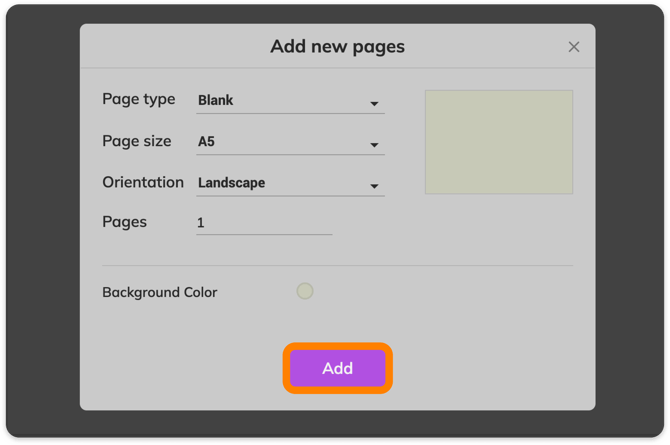The width and height of the screenshot is (670, 445).
Task: Click the landscape page preview thumbnail
Action: [499, 142]
